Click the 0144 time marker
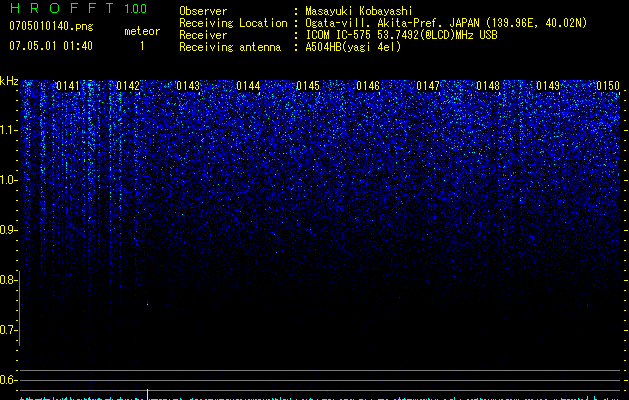The width and height of the screenshot is (629, 400). (x=248, y=86)
